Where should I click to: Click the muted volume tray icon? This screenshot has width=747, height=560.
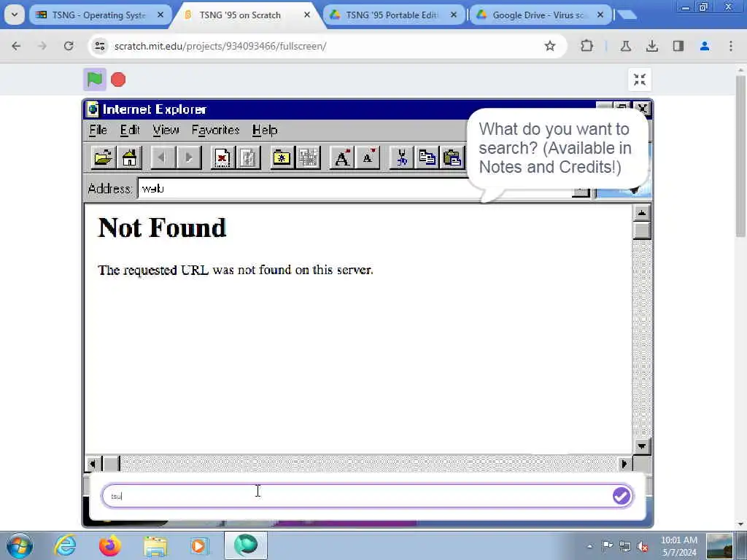click(643, 546)
